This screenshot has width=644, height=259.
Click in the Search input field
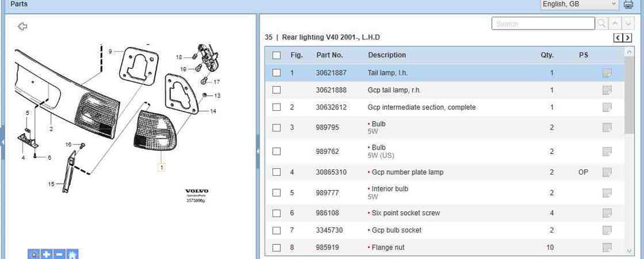tap(542, 24)
